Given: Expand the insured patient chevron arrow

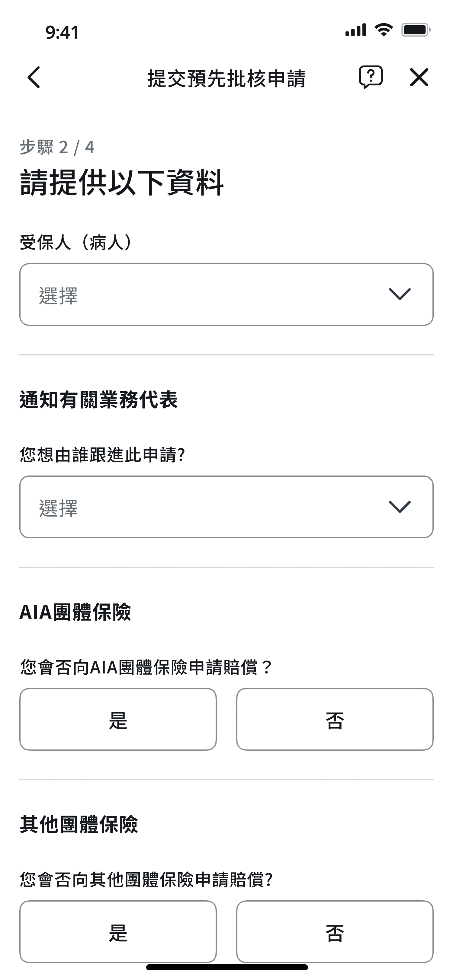Looking at the screenshot, I should [x=399, y=294].
